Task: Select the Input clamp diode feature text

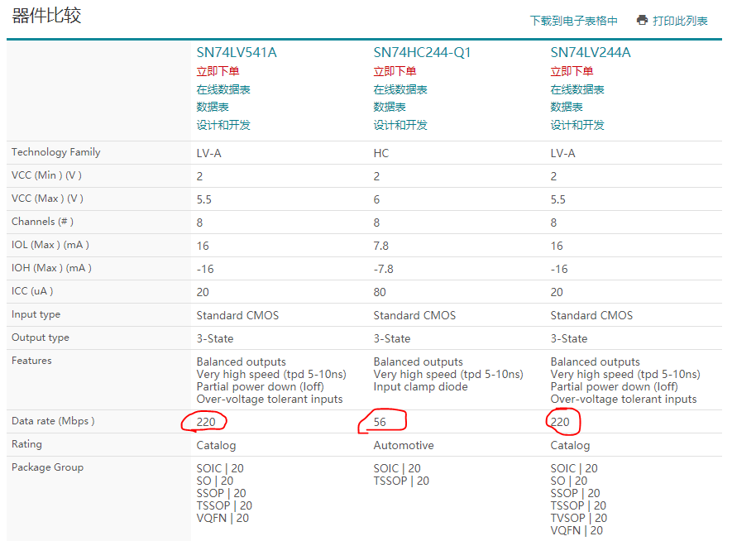Action: tap(420, 386)
